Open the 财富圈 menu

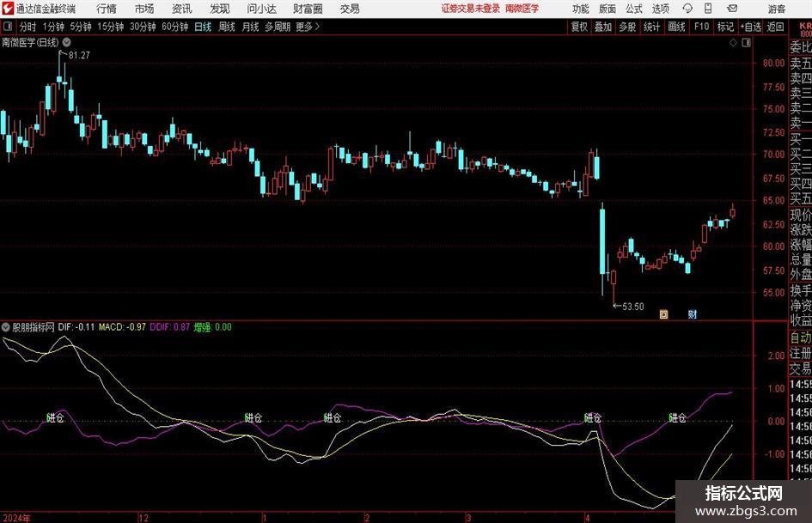coord(308,9)
